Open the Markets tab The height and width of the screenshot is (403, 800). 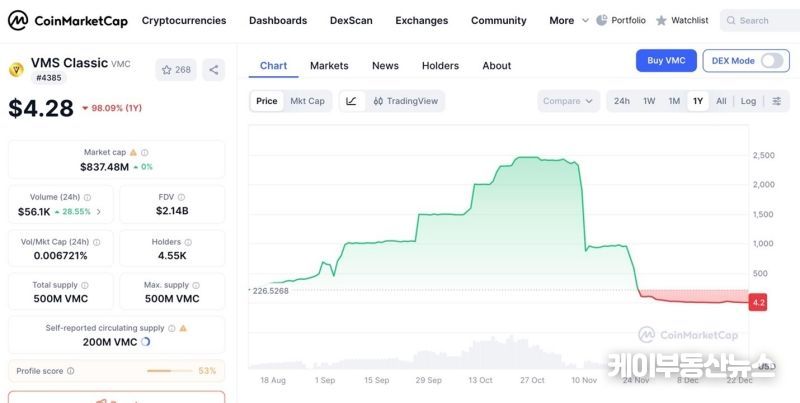click(x=329, y=66)
